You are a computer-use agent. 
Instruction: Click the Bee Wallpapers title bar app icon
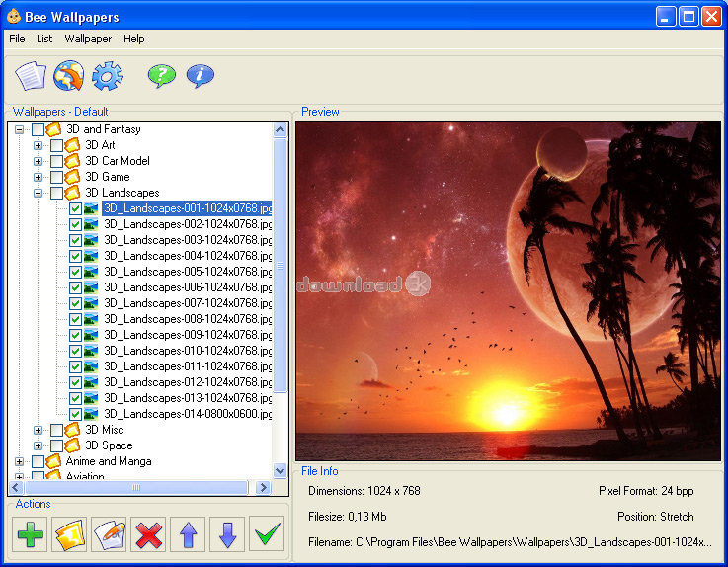pyautogui.click(x=14, y=16)
